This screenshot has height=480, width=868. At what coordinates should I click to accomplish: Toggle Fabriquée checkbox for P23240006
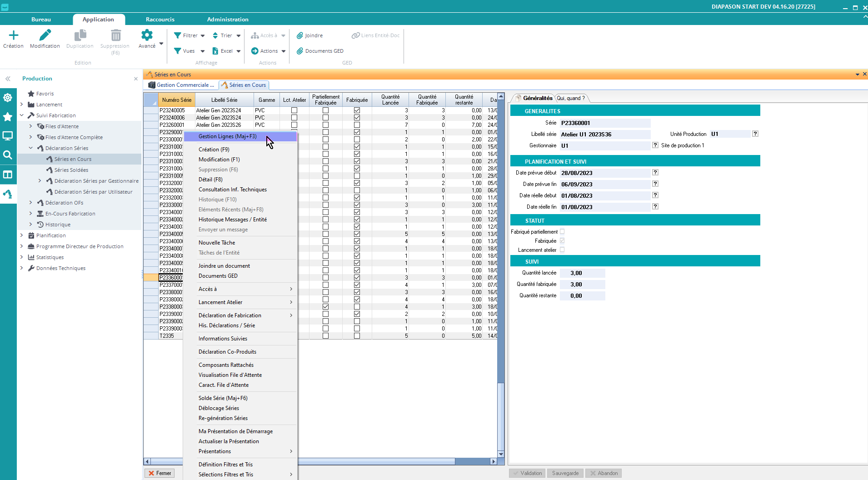[x=357, y=118]
